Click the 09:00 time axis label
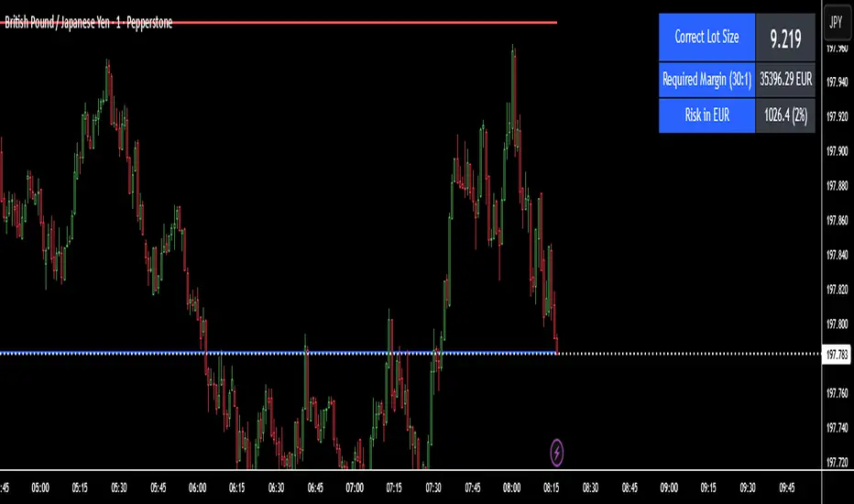This screenshot has width=854, height=504. [669, 488]
